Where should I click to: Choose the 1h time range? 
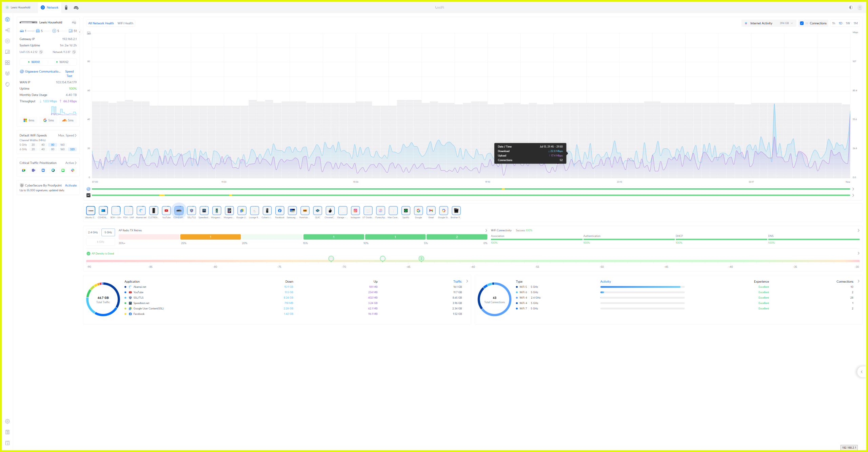[x=833, y=23]
